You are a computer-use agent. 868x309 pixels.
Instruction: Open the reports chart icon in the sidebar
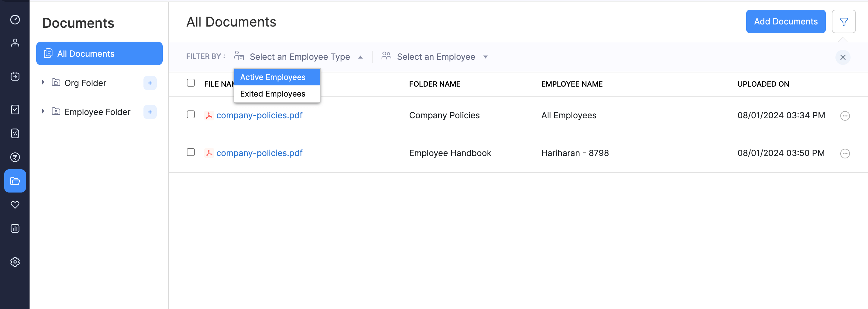15,228
